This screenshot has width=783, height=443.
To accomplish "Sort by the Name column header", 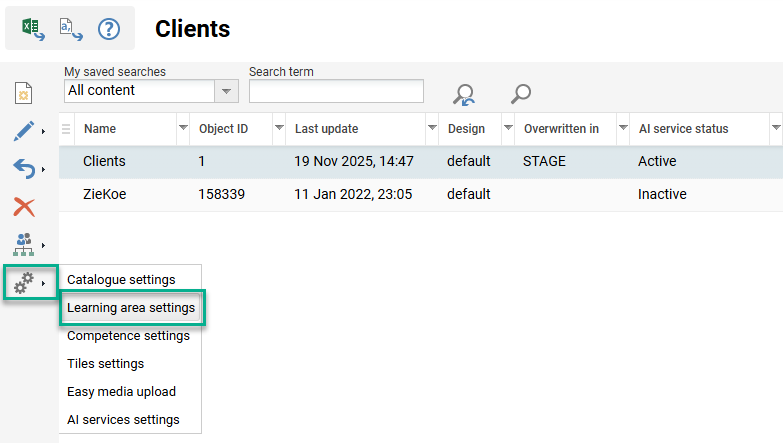I will coord(100,129).
